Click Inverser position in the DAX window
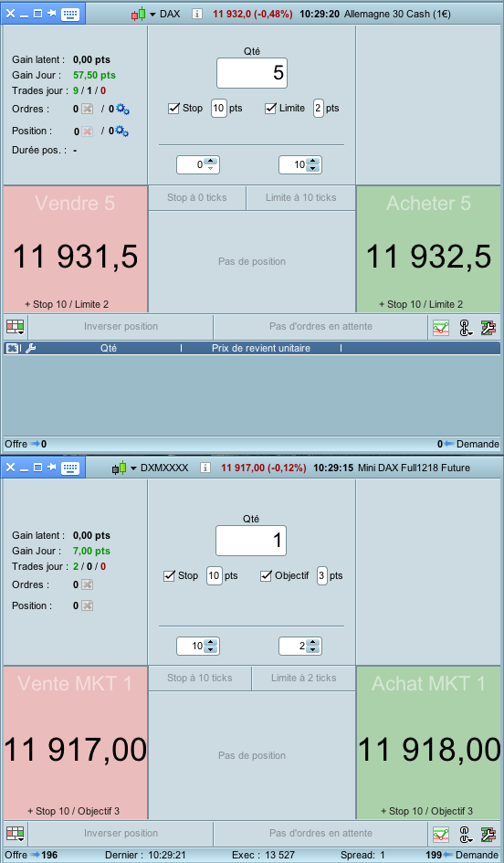 pos(121,326)
